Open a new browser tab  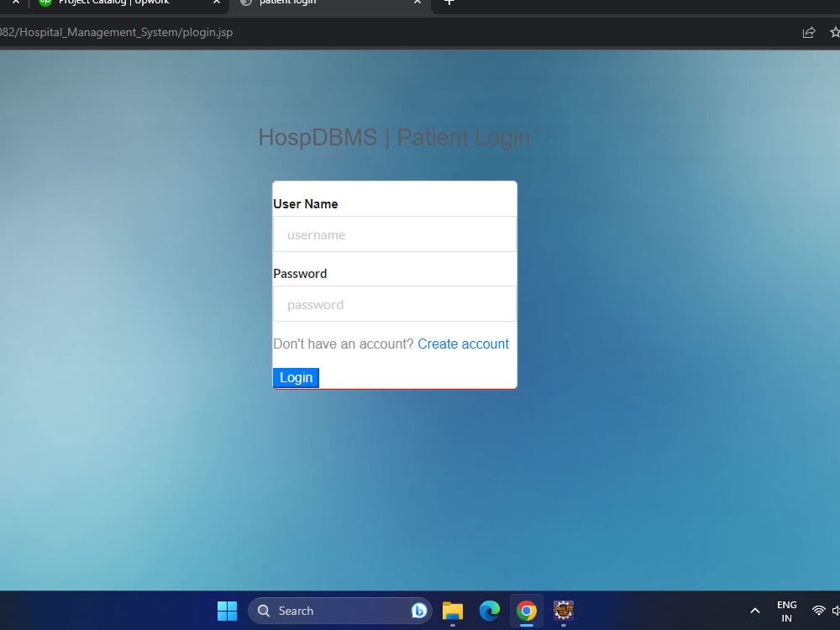(449, 3)
